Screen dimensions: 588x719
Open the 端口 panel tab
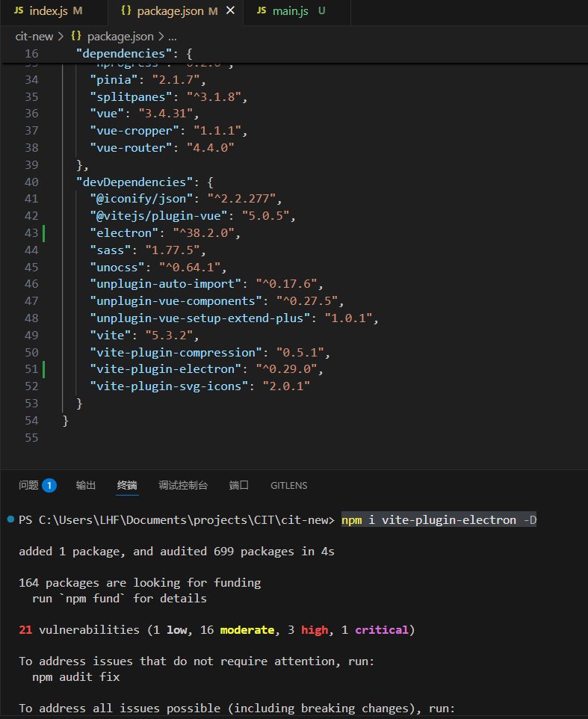[x=239, y=485]
